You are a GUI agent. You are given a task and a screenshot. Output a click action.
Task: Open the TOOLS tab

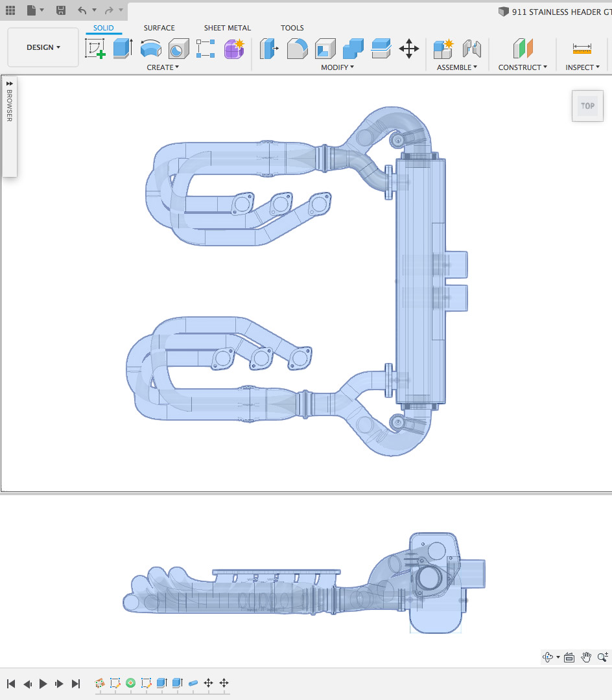pyautogui.click(x=292, y=28)
